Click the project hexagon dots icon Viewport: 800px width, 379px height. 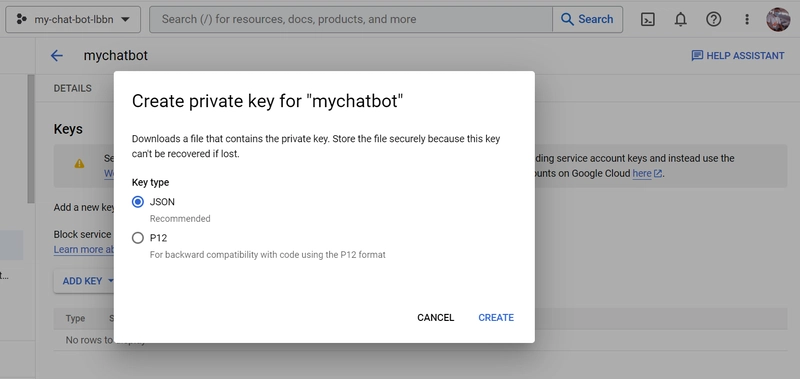[x=21, y=19]
